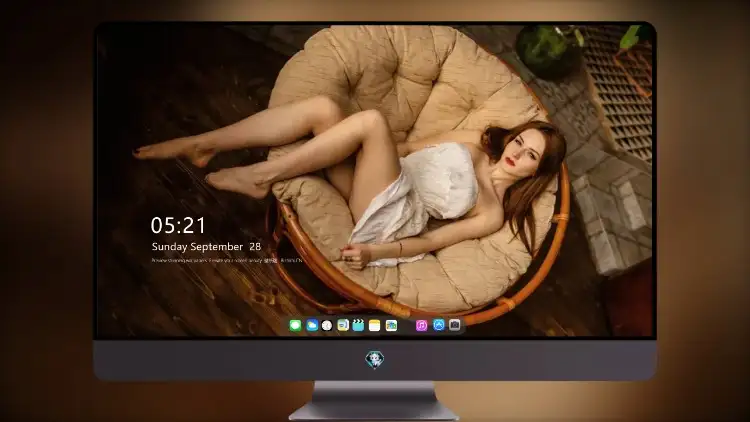Open the Camera app in dock

click(x=455, y=325)
